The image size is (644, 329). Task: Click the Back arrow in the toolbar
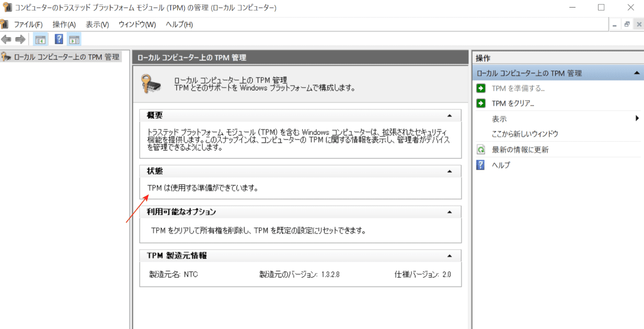[6, 40]
